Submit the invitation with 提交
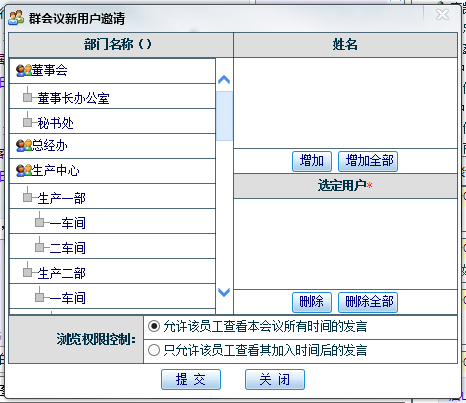 191,379
